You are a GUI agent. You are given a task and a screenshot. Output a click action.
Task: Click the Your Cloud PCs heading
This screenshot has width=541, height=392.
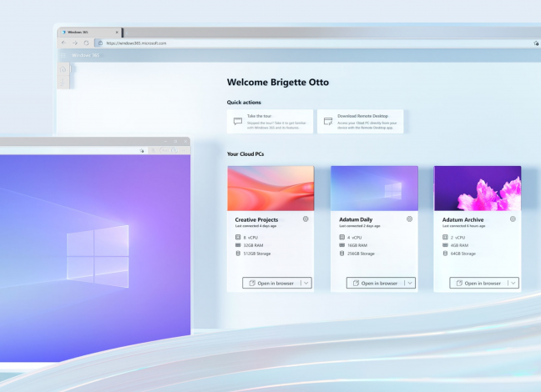point(245,153)
